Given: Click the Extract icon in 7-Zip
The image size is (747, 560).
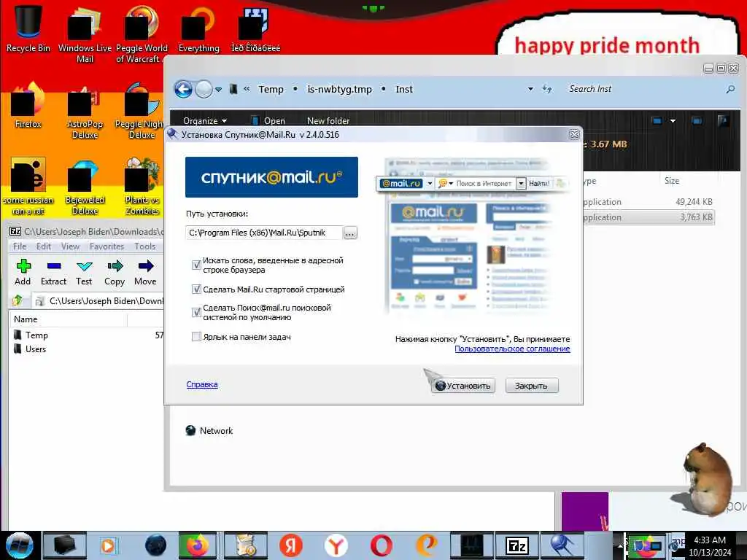Looking at the screenshot, I should coord(53,272).
